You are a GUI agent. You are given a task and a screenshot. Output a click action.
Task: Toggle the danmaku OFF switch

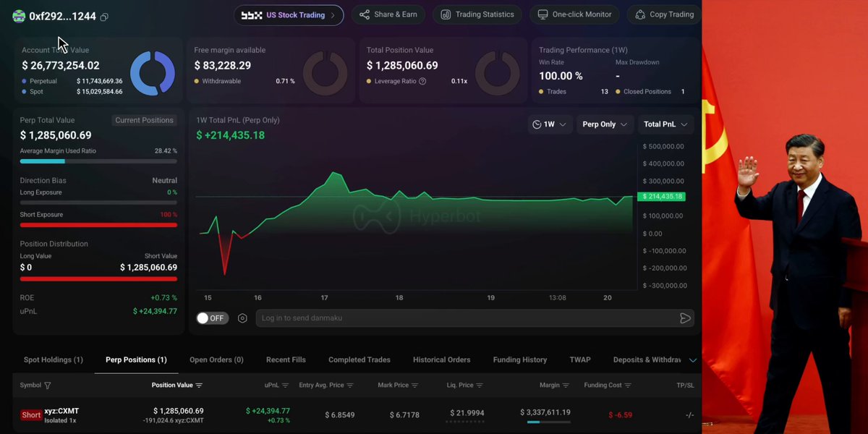tap(212, 318)
